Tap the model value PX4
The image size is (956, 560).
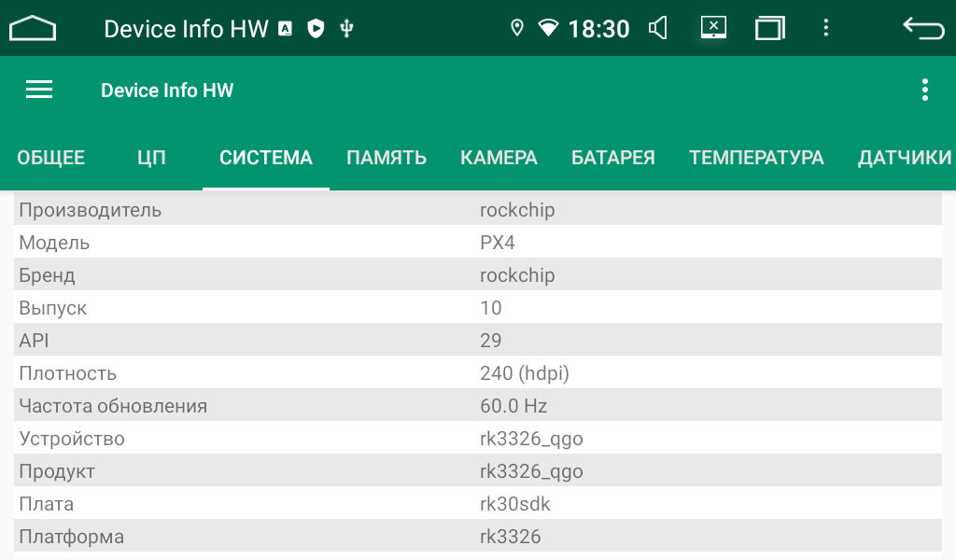(498, 243)
